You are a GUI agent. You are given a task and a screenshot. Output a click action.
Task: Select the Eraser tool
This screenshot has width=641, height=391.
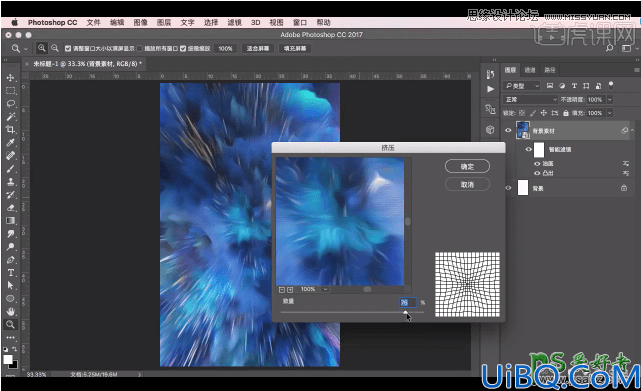click(x=11, y=208)
